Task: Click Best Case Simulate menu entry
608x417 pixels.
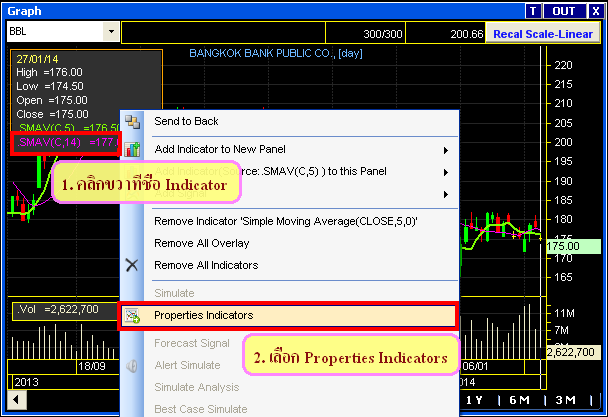Action: point(200,409)
